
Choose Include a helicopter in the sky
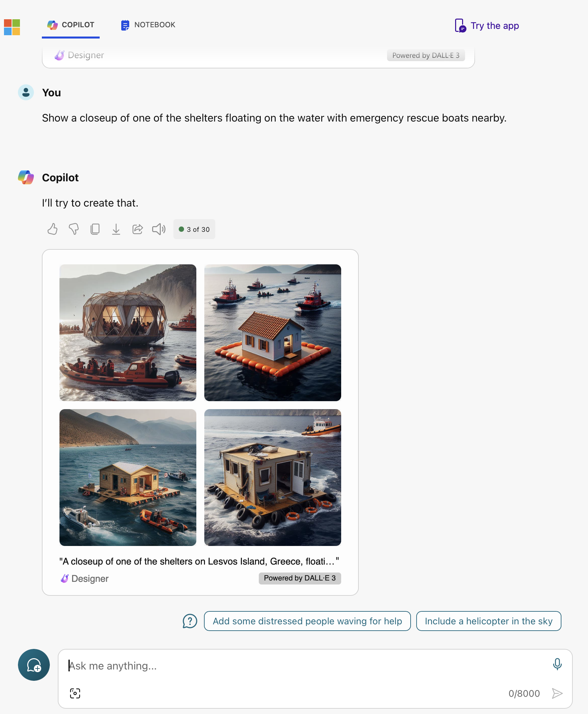coord(488,621)
